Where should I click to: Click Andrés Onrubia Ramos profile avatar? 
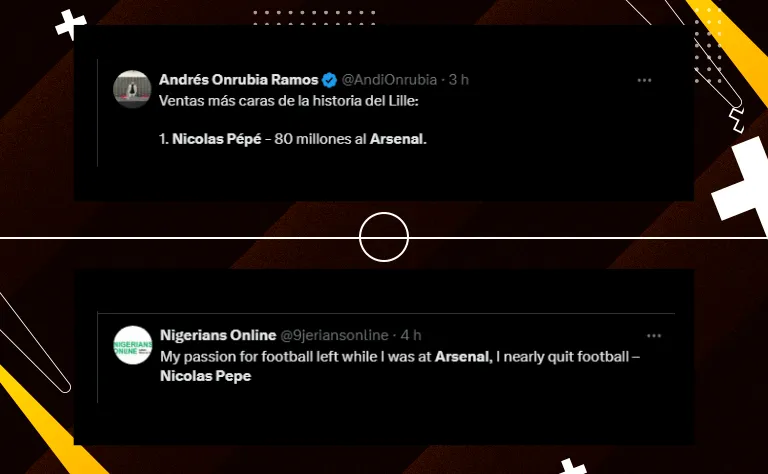tap(133, 89)
